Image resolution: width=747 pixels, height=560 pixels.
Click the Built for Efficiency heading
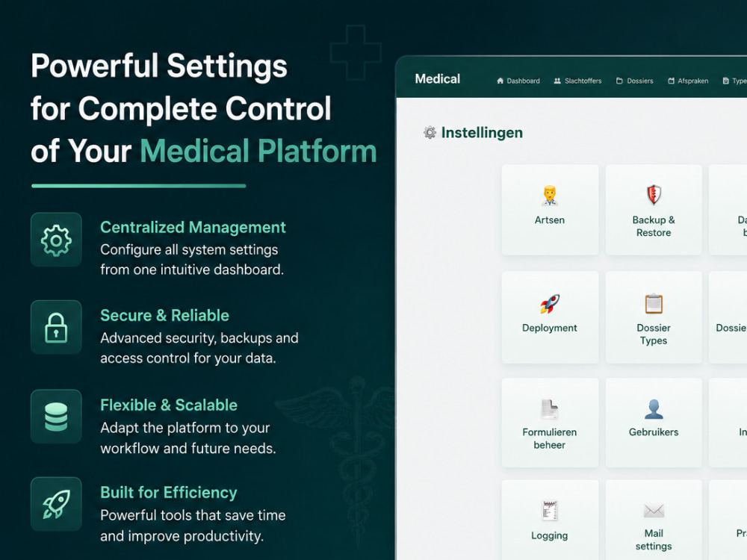pyautogui.click(x=169, y=492)
